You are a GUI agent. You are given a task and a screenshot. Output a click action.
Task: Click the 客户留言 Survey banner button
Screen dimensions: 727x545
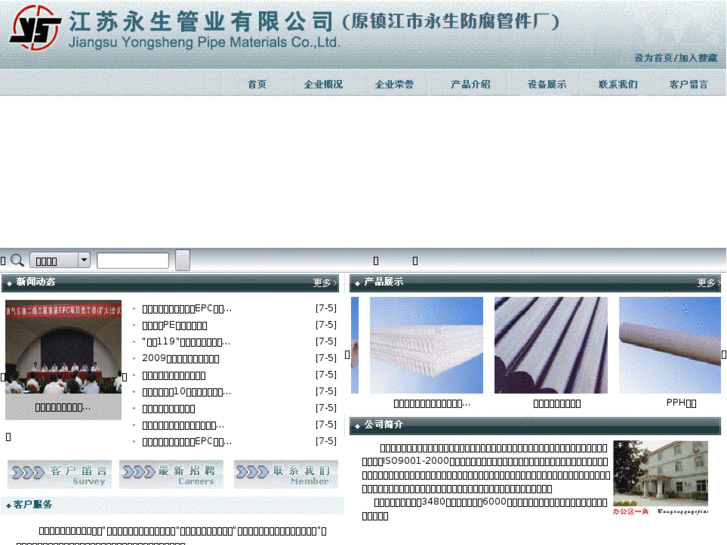tap(59, 474)
